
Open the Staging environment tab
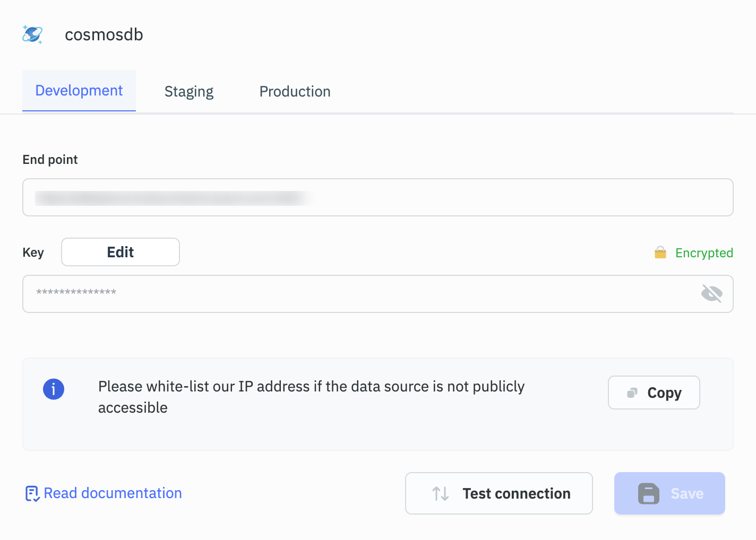[x=189, y=92]
